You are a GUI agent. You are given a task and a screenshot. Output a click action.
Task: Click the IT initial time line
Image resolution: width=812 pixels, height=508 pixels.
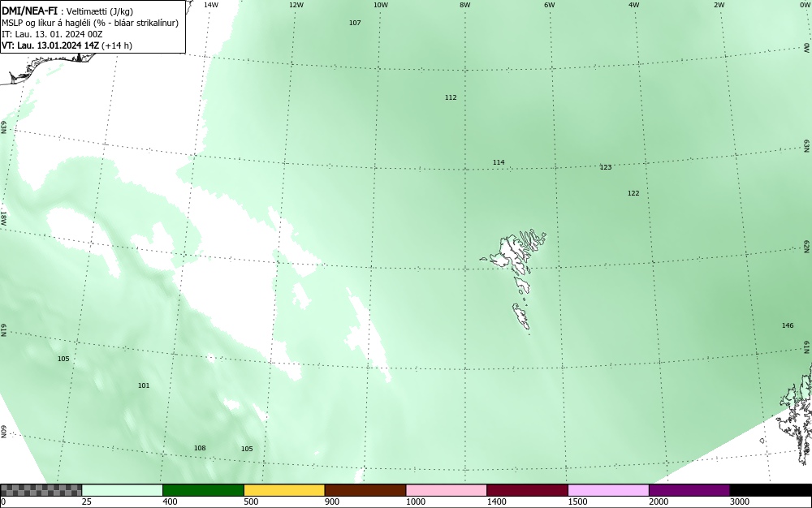(x=52, y=34)
